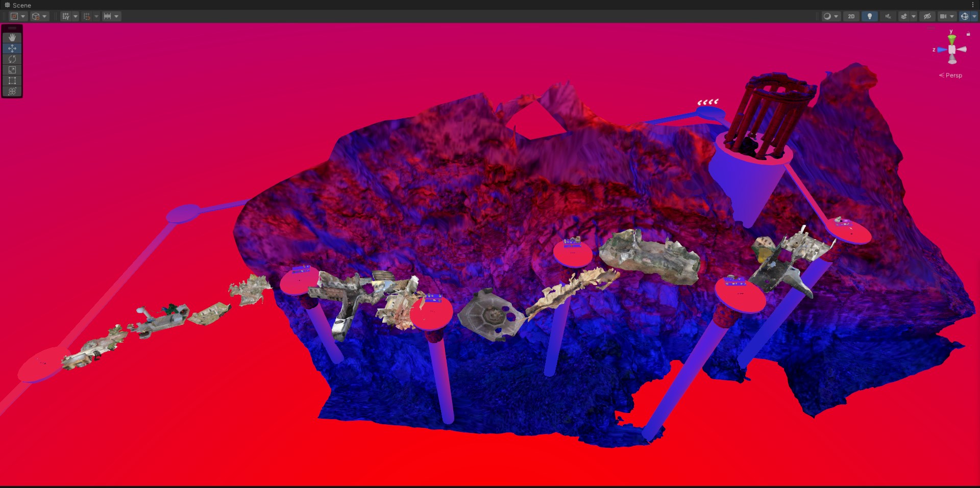Toggle scene lighting with the lightbulb button
This screenshot has width=980, height=488.
click(x=870, y=16)
